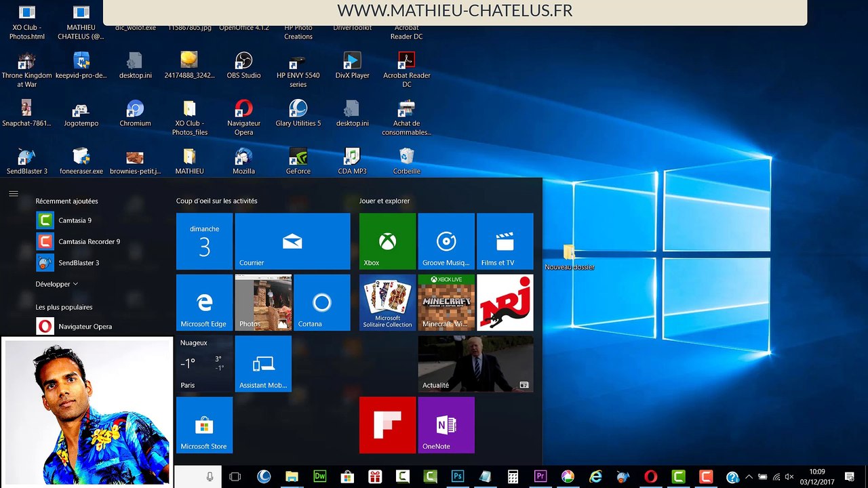Select the foneeraser.exe desktop file

pos(81,161)
